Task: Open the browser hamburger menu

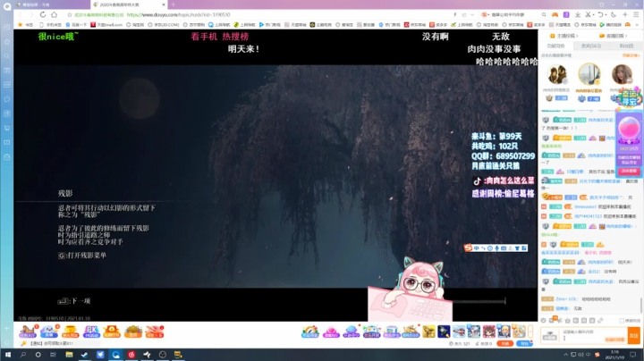Action: click(636, 15)
